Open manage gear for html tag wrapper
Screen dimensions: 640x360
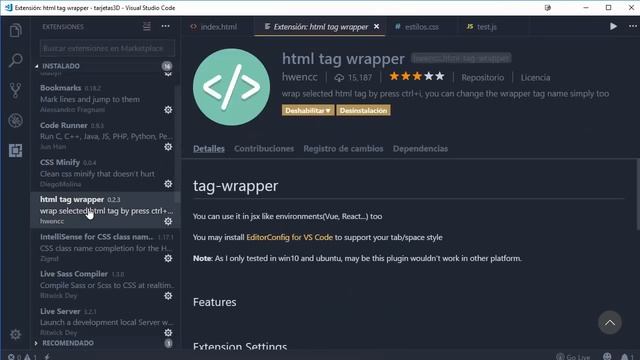tap(168, 221)
